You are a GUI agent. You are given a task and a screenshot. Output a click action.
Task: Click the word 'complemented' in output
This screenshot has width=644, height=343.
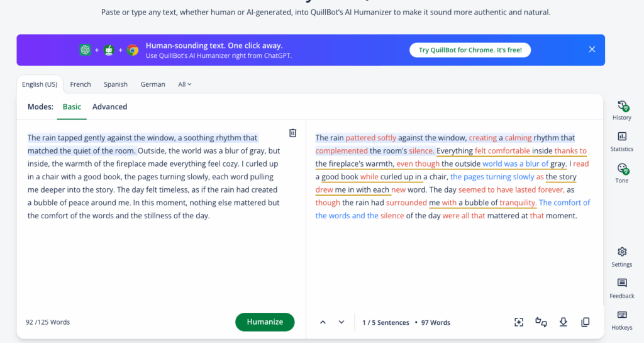coord(341,151)
